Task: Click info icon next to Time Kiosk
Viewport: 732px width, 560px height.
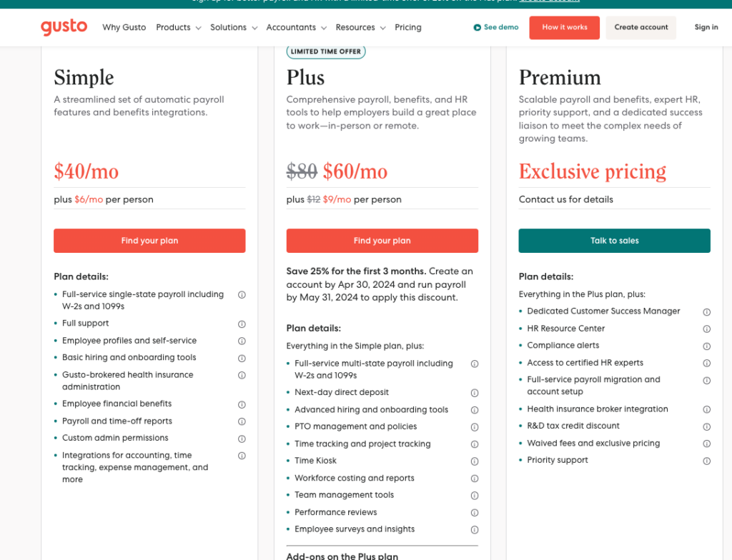Action: pyautogui.click(x=475, y=461)
